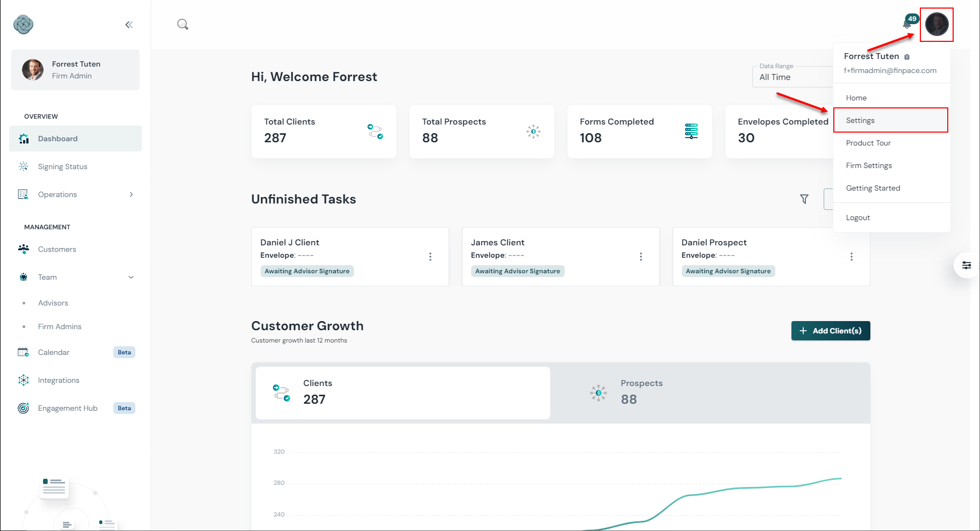Image resolution: width=980 pixels, height=531 pixels.
Task: Click the Total Prospects card icon
Action: [534, 132]
